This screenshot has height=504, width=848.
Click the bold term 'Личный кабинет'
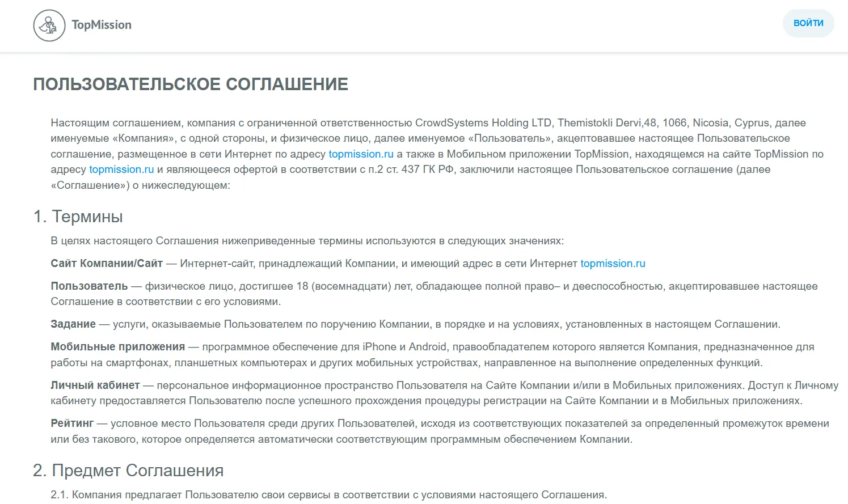pos(95,386)
